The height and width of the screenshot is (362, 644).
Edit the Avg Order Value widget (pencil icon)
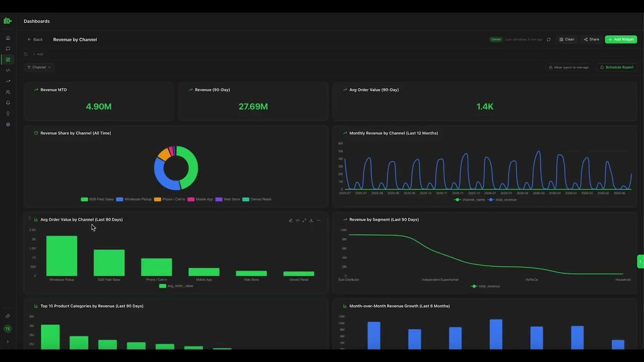point(290,220)
